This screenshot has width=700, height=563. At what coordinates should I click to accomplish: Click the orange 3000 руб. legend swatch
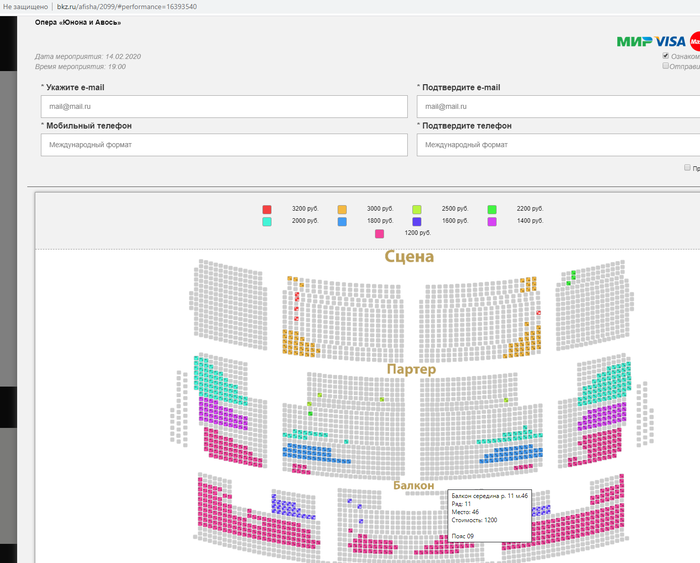342,209
